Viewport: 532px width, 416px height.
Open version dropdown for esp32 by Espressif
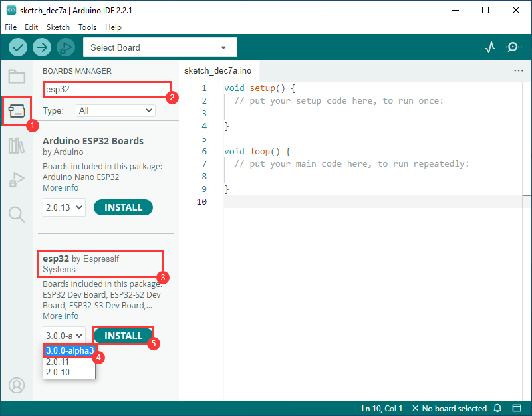pos(64,336)
